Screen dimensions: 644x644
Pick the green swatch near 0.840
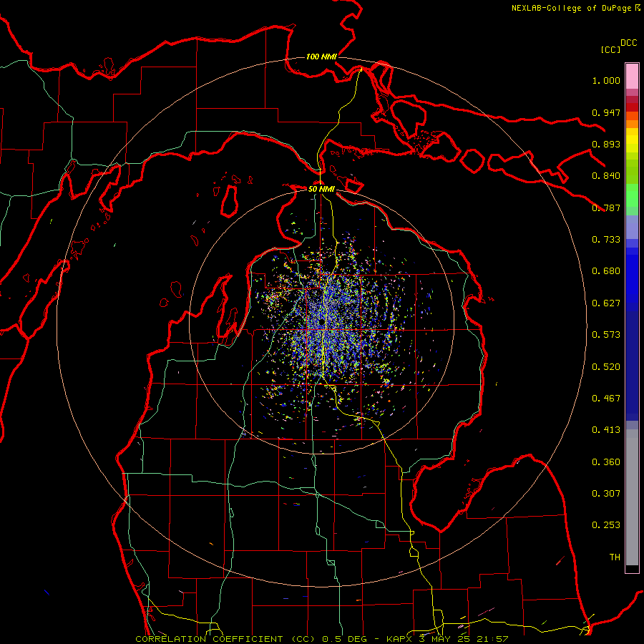[x=632, y=172]
